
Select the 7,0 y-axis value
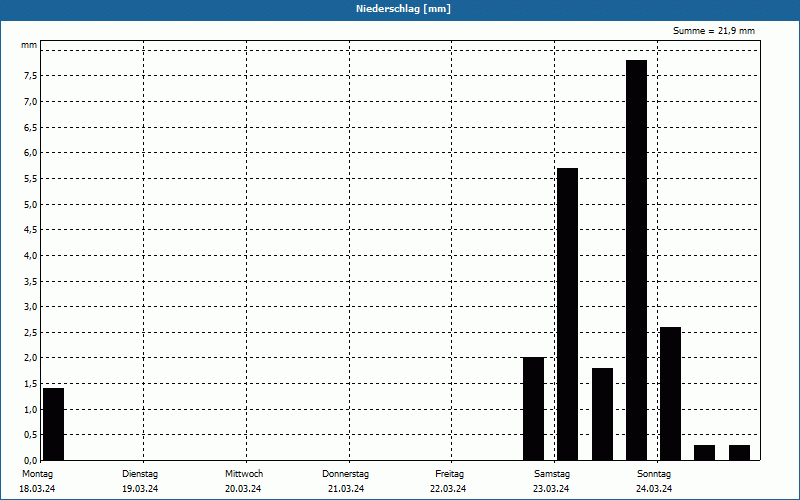click(31, 102)
